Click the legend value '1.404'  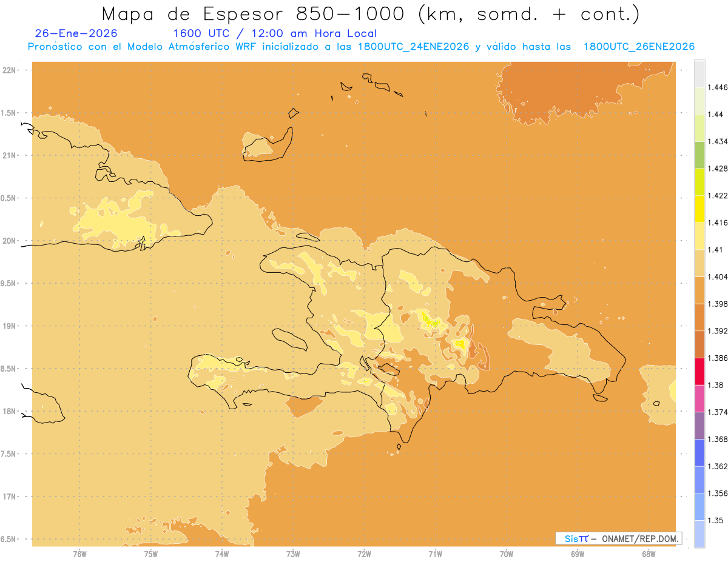click(x=717, y=276)
